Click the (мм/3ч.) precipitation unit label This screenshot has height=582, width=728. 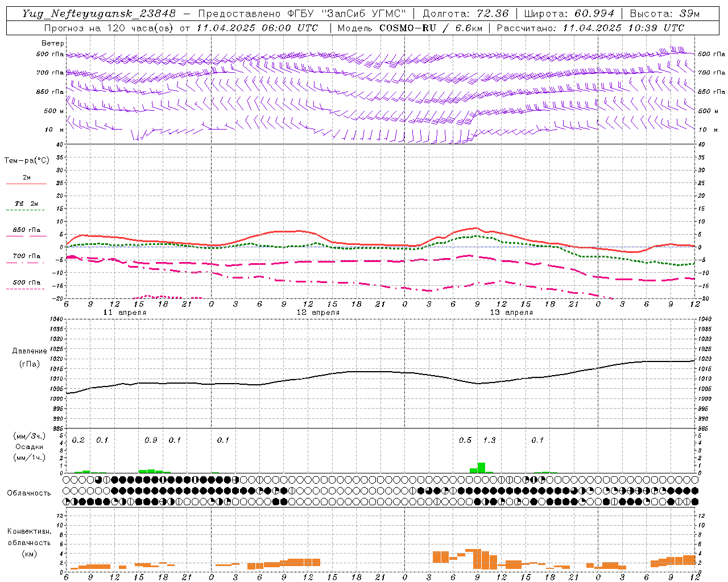coord(29,436)
